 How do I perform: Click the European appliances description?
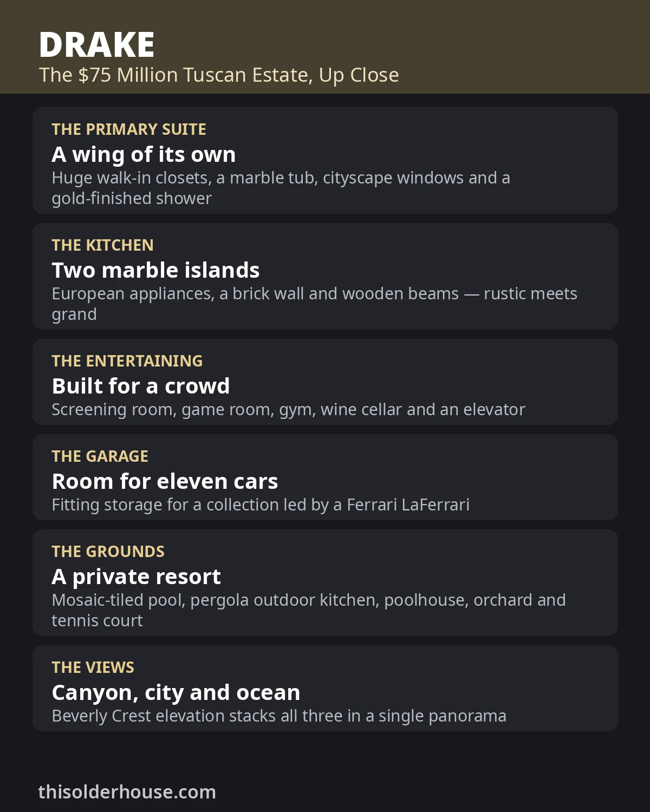tap(314, 304)
